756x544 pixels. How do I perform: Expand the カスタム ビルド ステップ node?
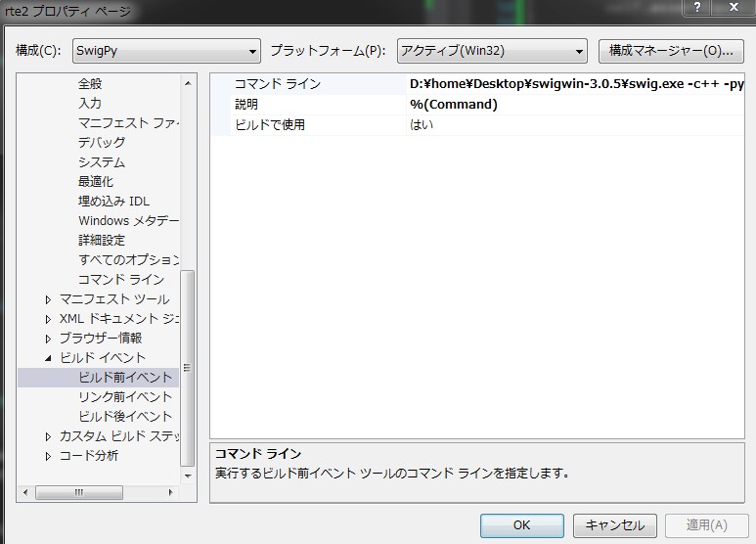pos(48,436)
